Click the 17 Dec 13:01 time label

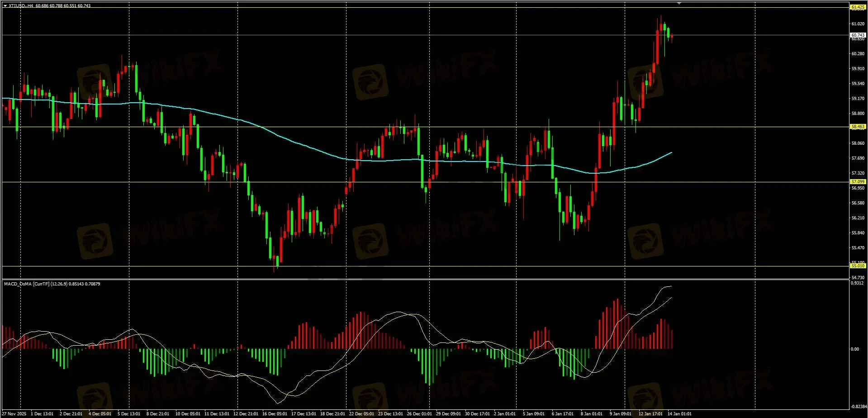pyautogui.click(x=304, y=414)
